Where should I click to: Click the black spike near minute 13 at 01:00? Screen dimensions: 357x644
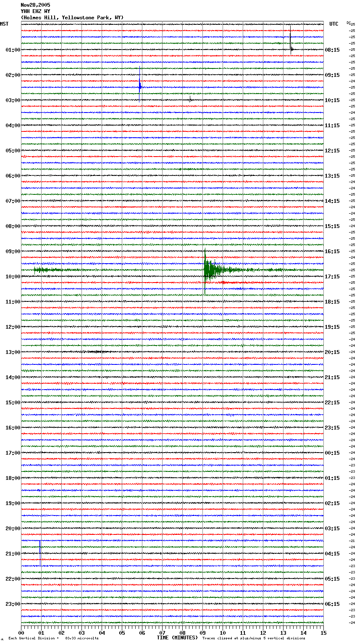pos(291,40)
